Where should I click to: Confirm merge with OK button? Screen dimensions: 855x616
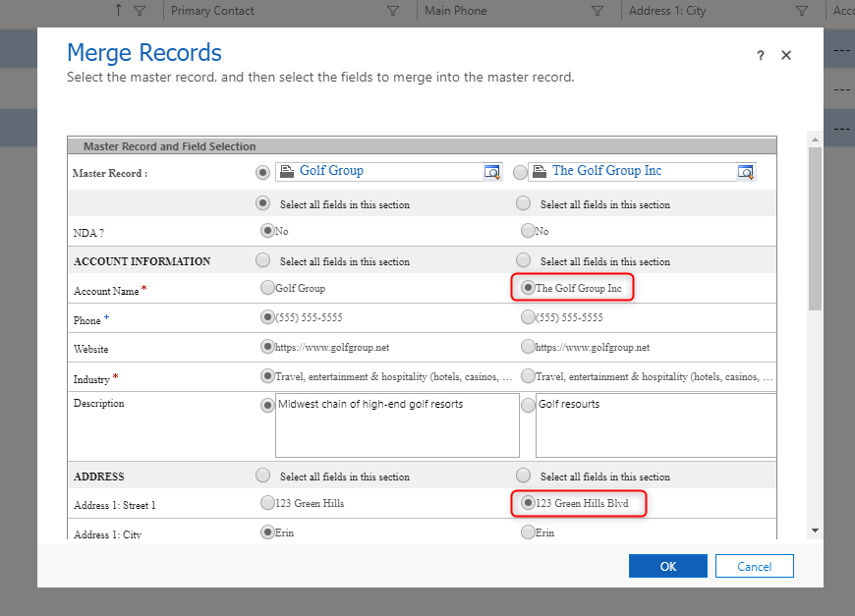point(668,567)
